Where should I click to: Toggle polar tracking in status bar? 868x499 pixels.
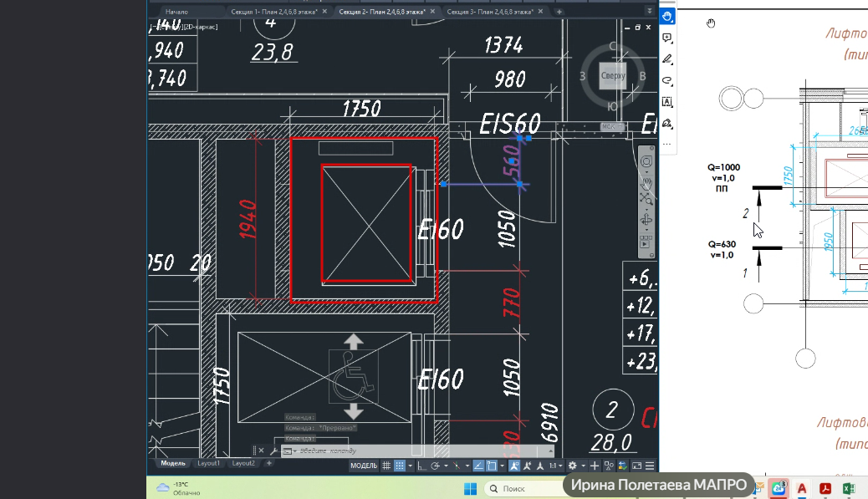(x=435, y=466)
